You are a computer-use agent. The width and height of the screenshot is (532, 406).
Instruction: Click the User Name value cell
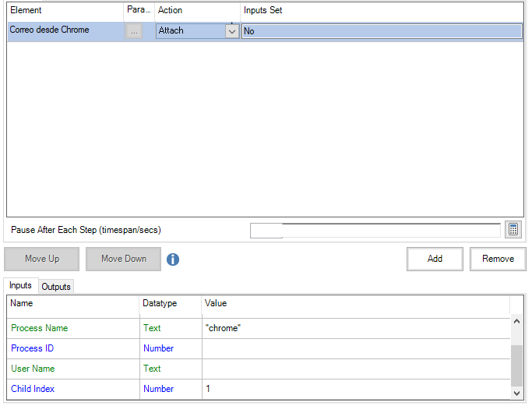(355, 369)
